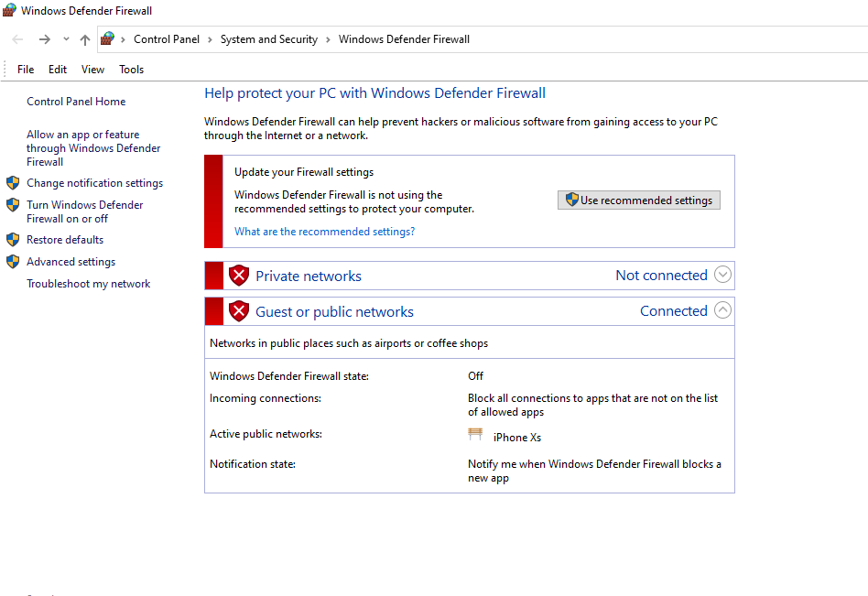Image resolution: width=868 pixels, height=596 pixels.
Task: Open Troubleshoot my network
Action: (89, 283)
